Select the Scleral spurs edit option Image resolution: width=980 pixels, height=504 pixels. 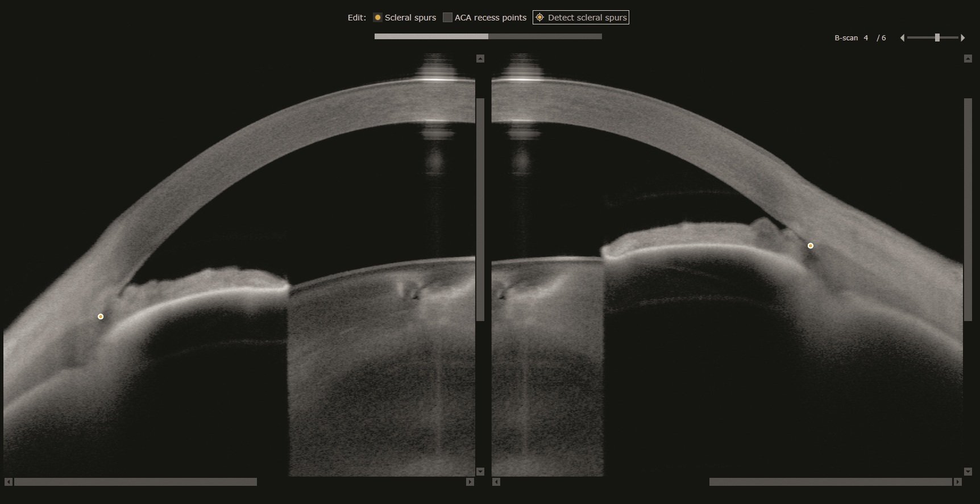(377, 18)
